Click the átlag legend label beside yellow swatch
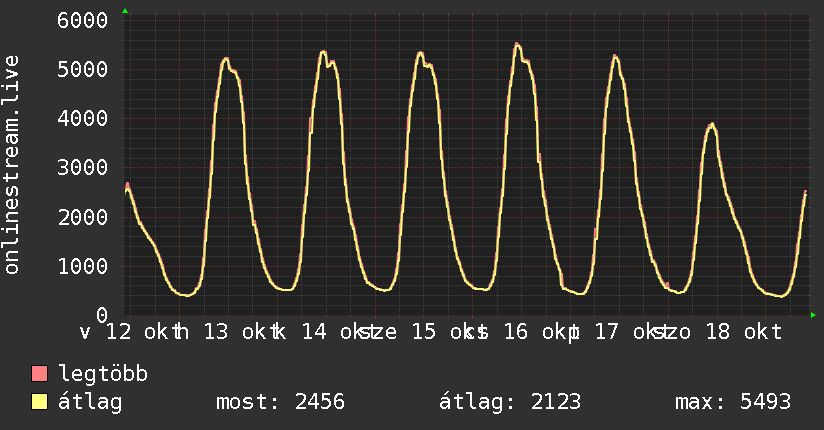 90,402
